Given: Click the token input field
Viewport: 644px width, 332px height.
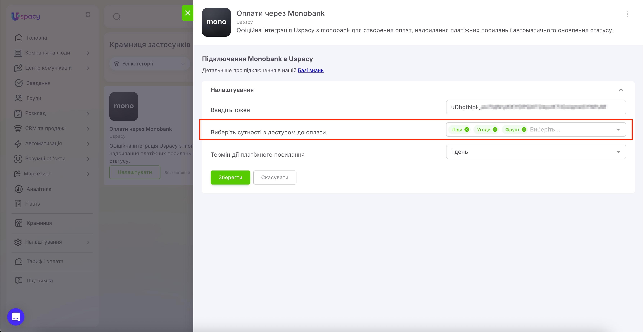Looking at the screenshot, I should coord(536,107).
